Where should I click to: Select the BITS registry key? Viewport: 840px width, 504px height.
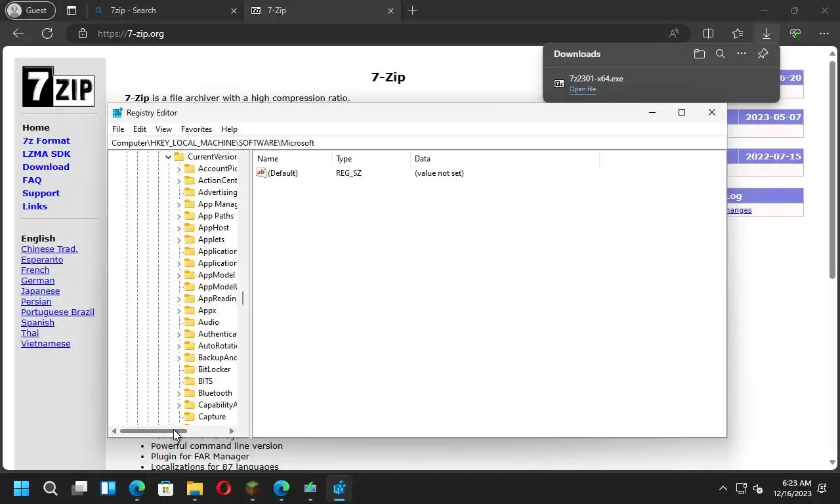(x=205, y=381)
